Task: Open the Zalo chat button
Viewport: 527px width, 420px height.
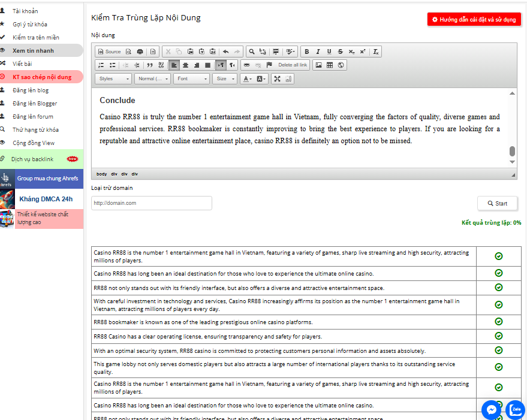Action: click(515, 410)
